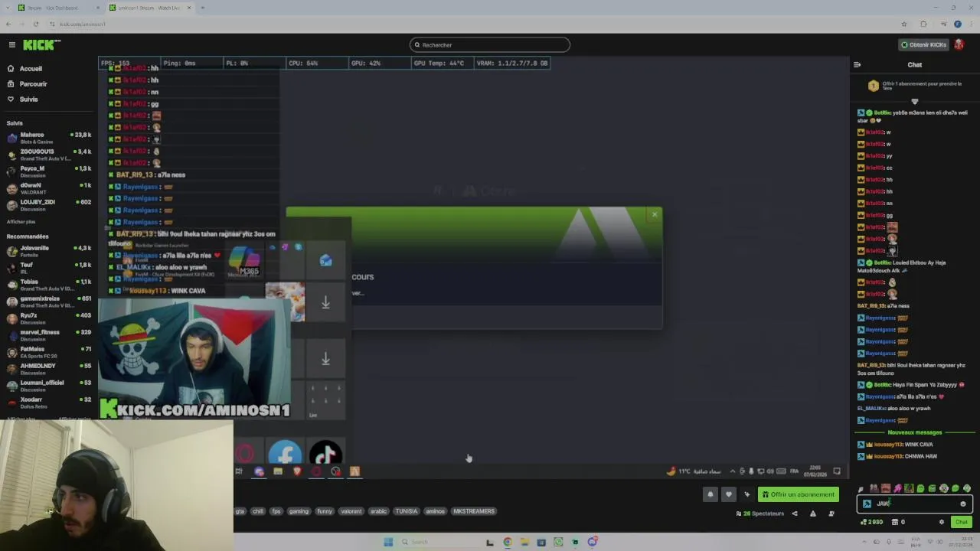Expand followed list with Afficher plus
This screenshot has height=551, width=980.
click(21, 222)
